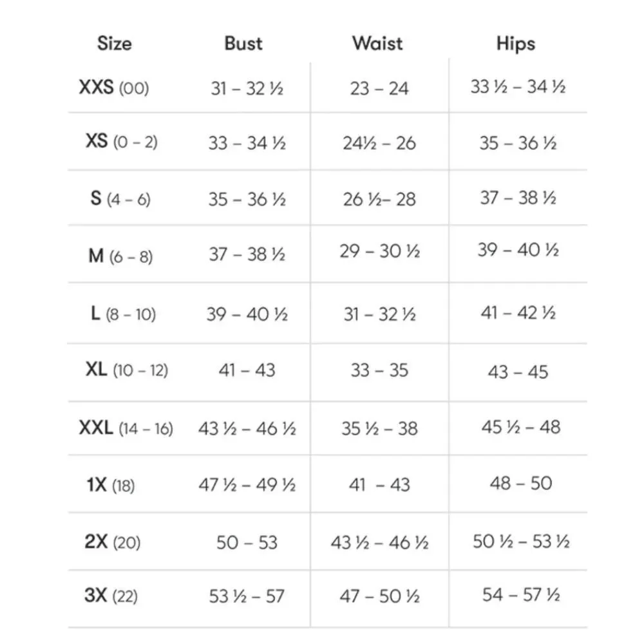The width and height of the screenshot is (644, 644).
Task: Select the XS (0 – 2) size label
Action: (121, 142)
